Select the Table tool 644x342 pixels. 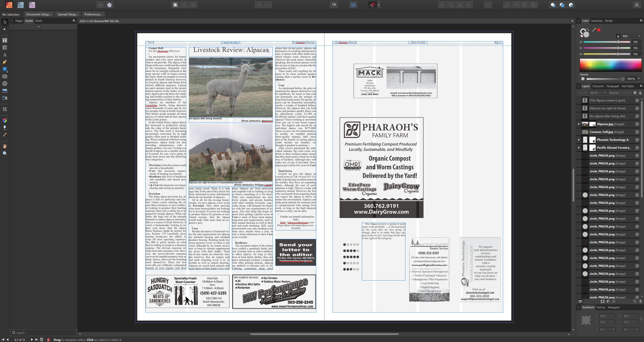click(x=5, y=48)
